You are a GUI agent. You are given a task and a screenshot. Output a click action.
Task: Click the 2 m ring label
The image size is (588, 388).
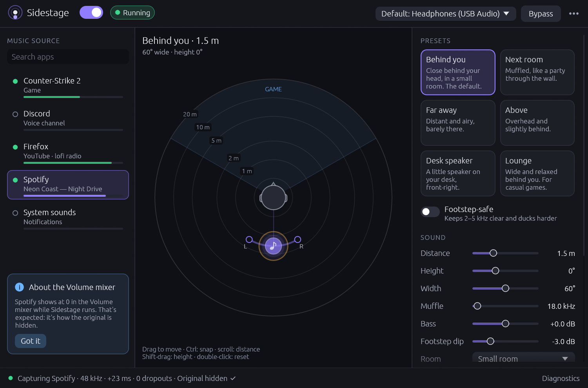pos(234,158)
